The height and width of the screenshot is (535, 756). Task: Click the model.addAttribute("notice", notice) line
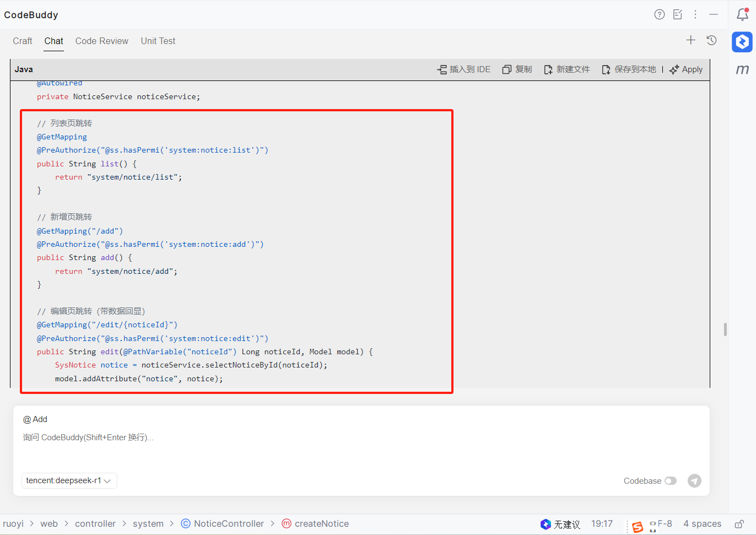click(139, 379)
